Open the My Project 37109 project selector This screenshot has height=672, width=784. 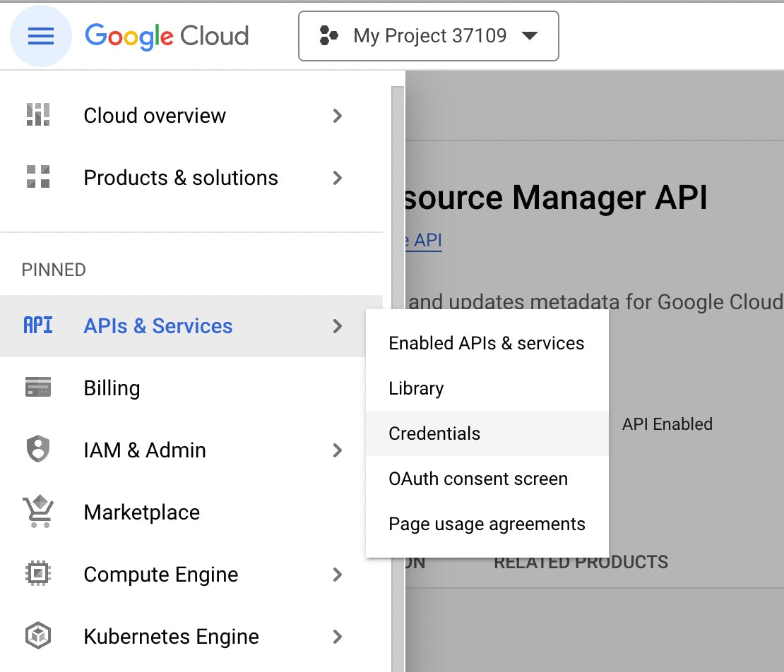click(429, 36)
